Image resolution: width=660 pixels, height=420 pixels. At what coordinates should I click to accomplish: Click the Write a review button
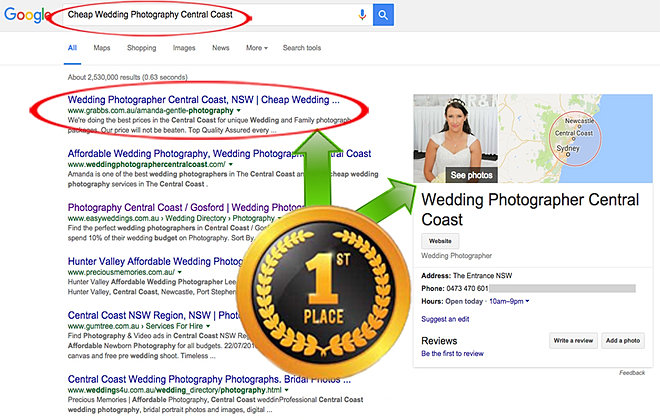pos(573,340)
